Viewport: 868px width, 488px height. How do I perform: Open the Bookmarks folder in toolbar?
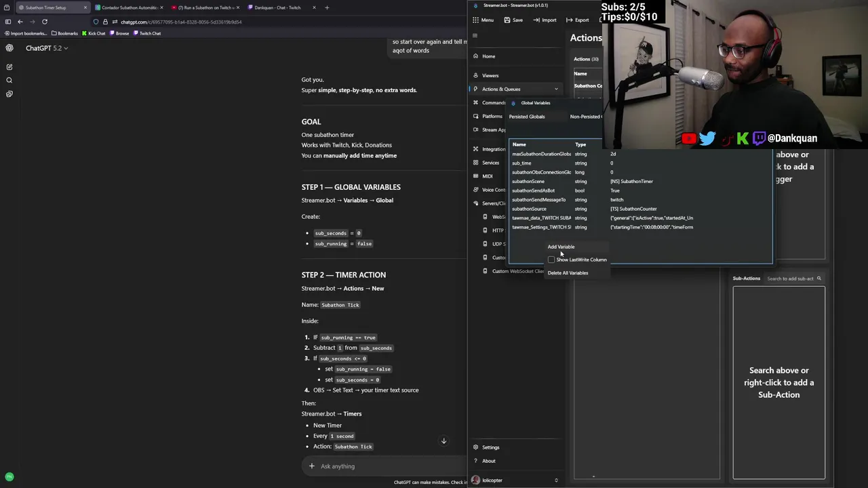coord(64,33)
